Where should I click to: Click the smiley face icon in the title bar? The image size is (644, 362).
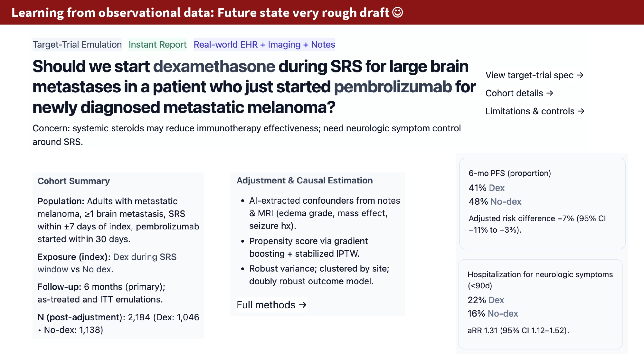398,13
